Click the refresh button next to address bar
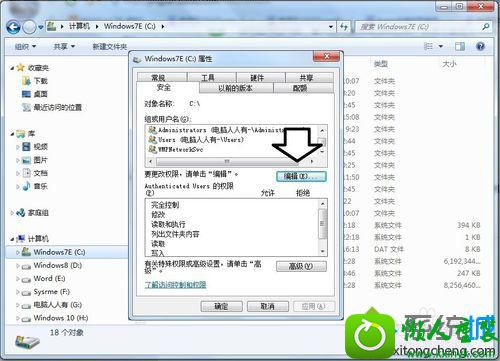The height and width of the screenshot is (361, 500). point(344,27)
